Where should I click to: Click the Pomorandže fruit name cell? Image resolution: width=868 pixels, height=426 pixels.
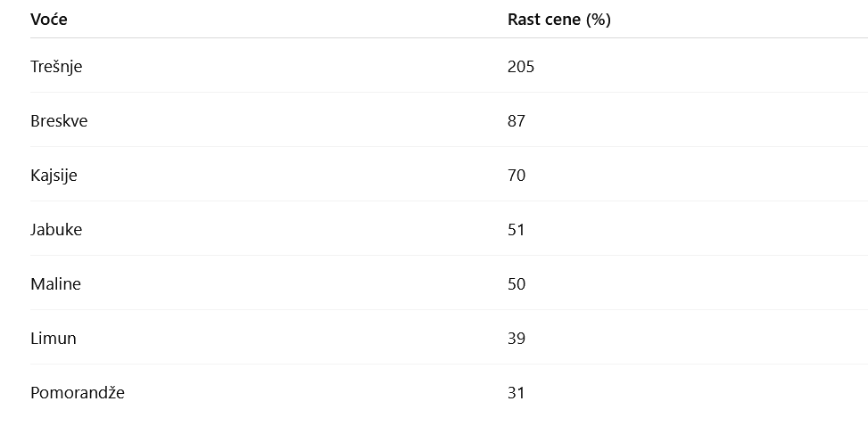click(78, 392)
